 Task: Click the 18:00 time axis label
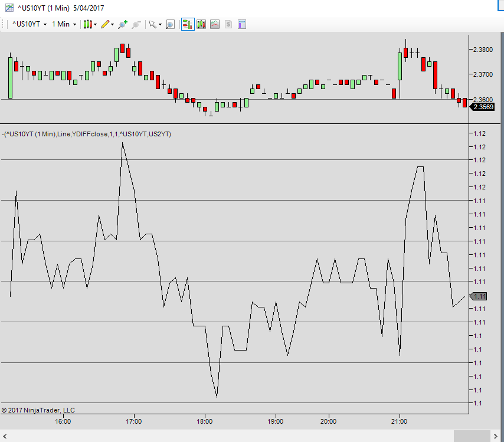(205, 421)
